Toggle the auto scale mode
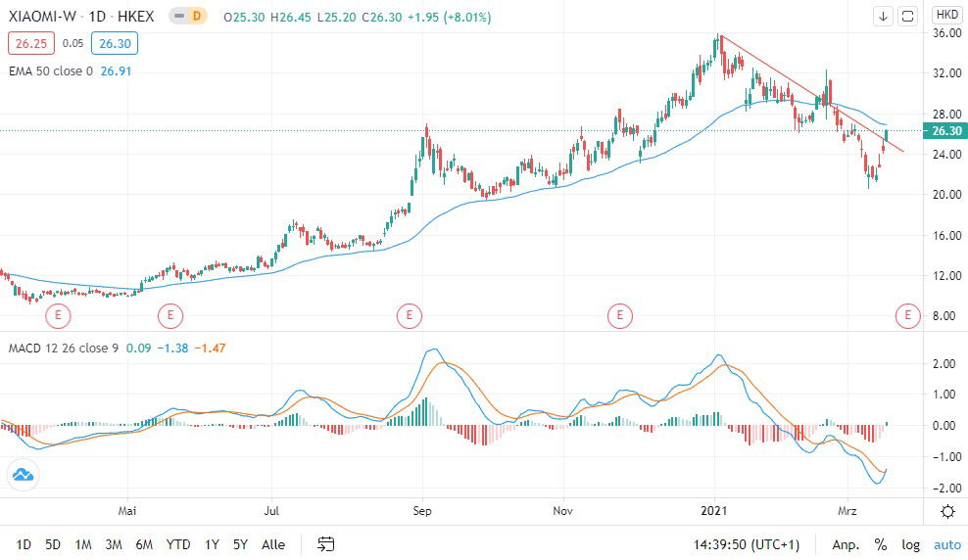 tap(946, 544)
